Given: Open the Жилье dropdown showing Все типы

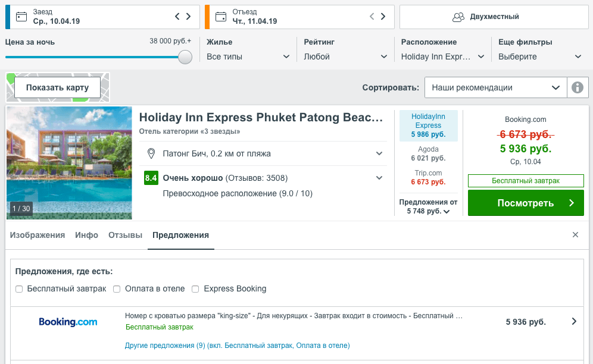Looking at the screenshot, I should [x=248, y=57].
